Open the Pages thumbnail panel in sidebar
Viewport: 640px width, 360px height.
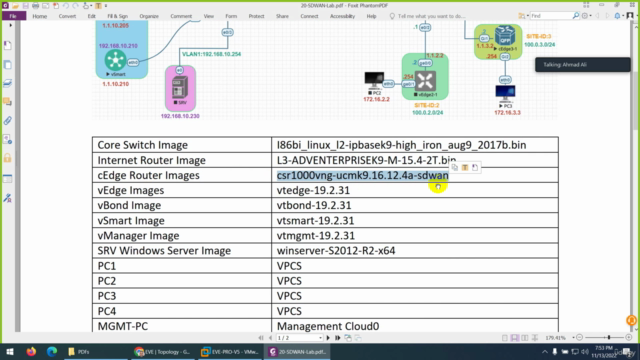(8, 64)
